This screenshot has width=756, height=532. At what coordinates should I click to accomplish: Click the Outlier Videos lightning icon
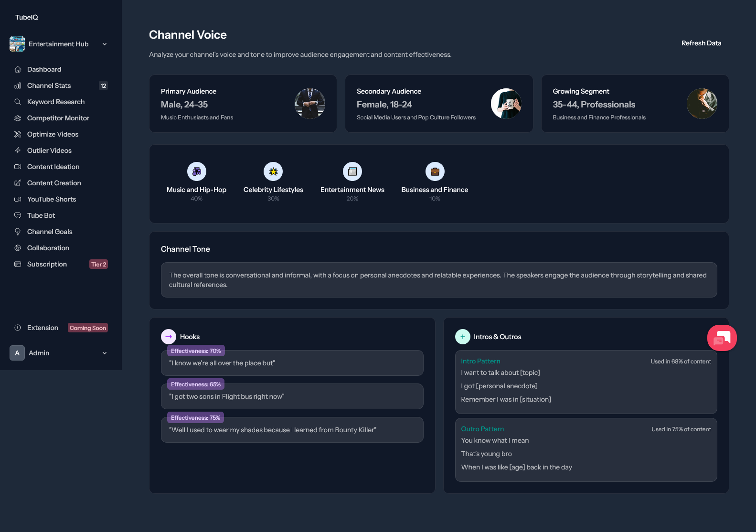18,150
